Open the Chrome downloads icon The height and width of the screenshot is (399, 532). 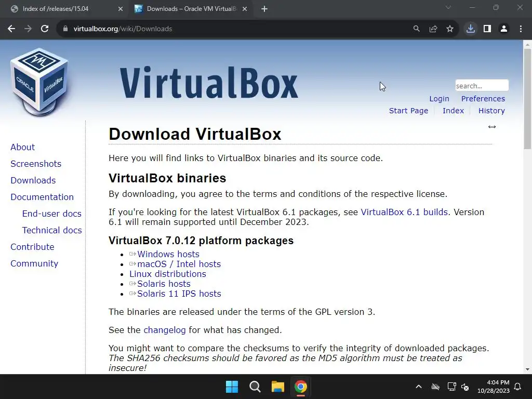(471, 29)
